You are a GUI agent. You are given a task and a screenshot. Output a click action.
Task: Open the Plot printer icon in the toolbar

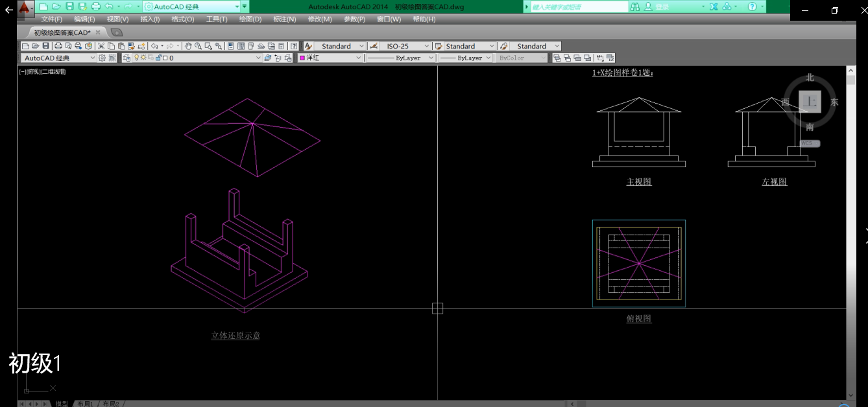point(58,46)
